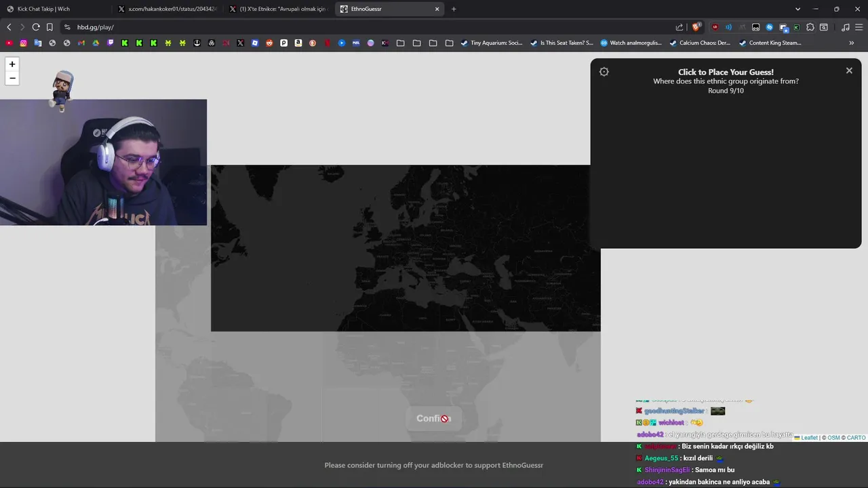Switch to Kick Chat Takip tab
Image resolution: width=868 pixels, height=488 pixels.
56,9
